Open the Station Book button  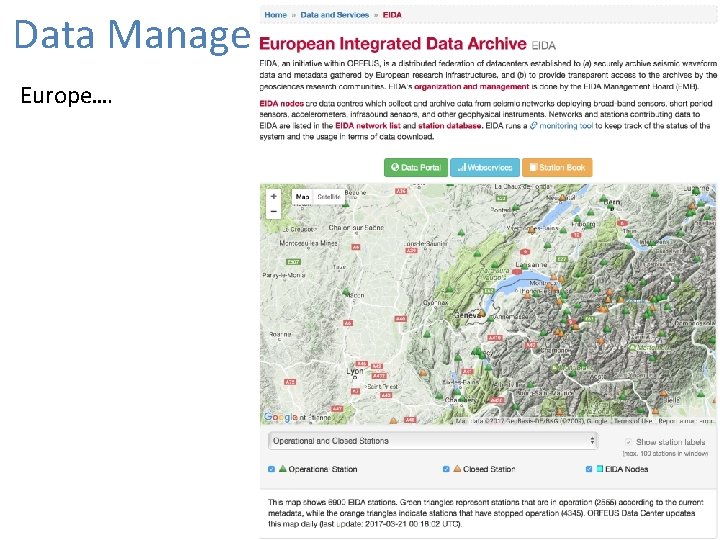[557, 168]
